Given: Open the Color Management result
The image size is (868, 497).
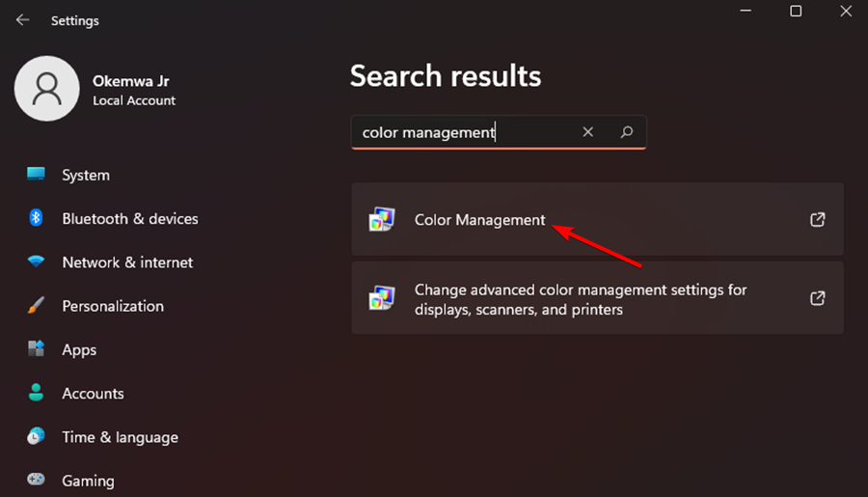Looking at the screenshot, I should click(x=479, y=220).
